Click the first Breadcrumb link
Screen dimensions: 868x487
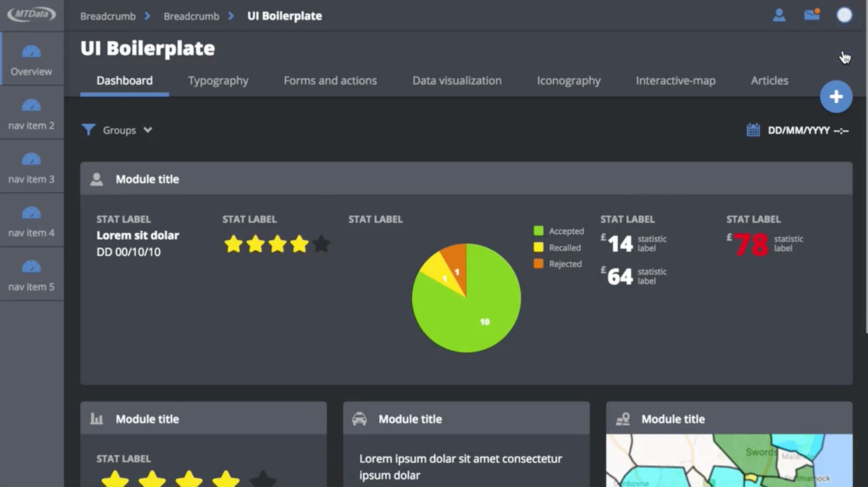pyautogui.click(x=108, y=16)
